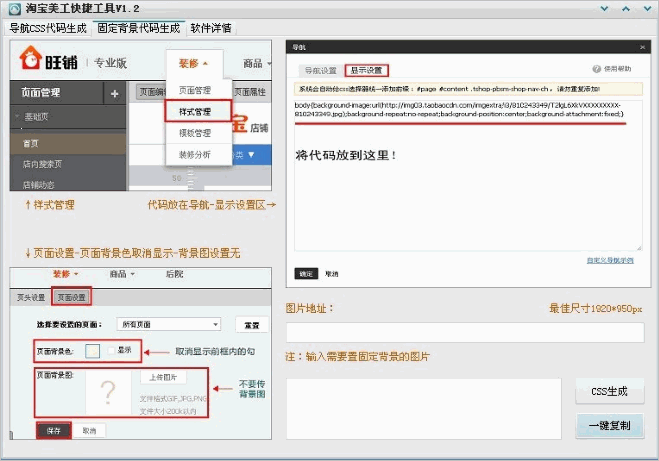Choose 模板管理 in the 装修 menu
Viewport: 659px width, 461px height.
pos(195,133)
